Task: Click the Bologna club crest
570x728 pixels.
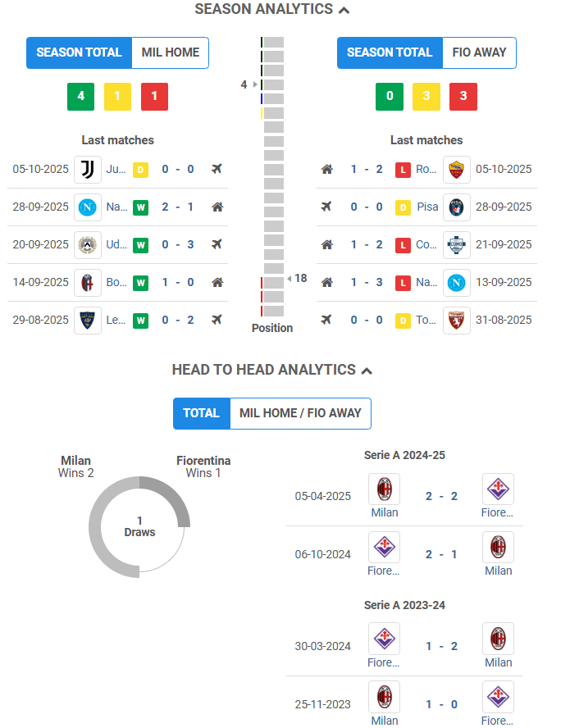Action: (x=88, y=283)
